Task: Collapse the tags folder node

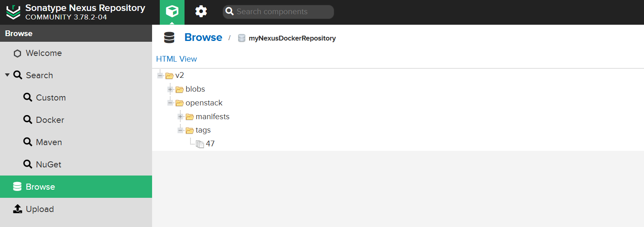Action: click(180, 130)
